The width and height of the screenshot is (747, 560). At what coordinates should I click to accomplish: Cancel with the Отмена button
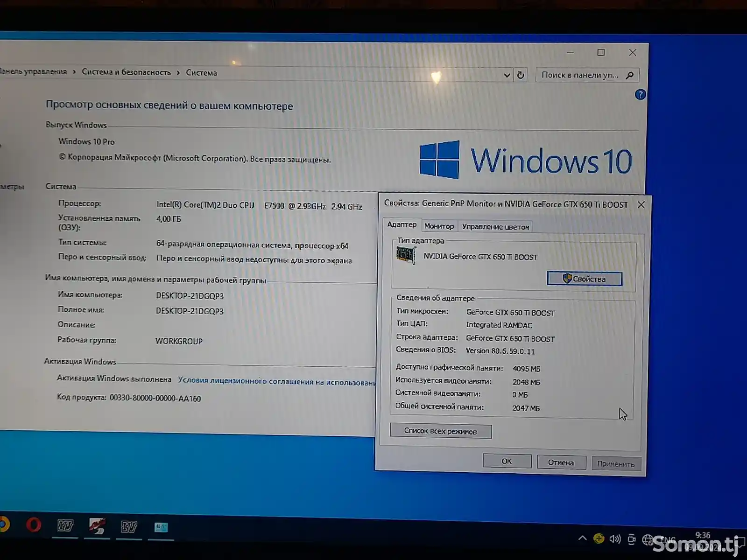(561, 462)
